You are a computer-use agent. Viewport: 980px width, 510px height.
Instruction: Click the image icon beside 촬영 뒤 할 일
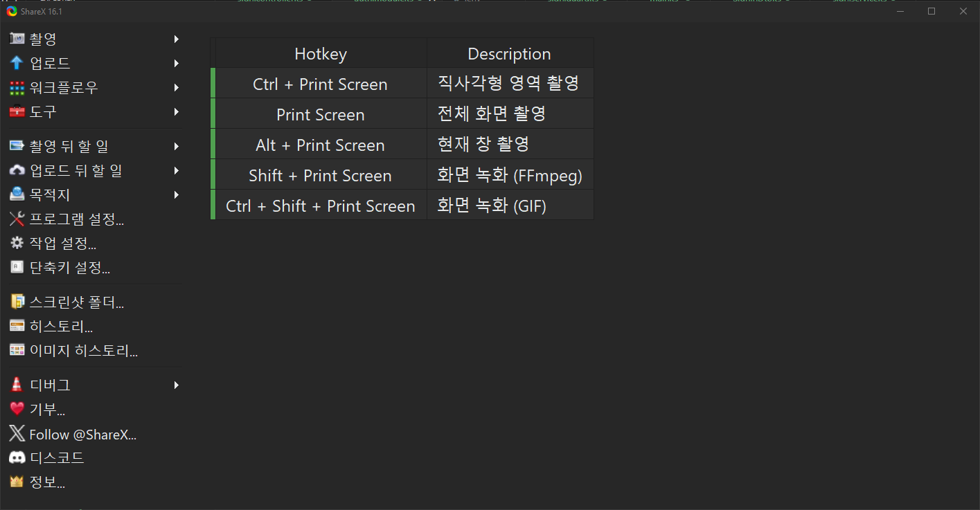[x=17, y=147]
